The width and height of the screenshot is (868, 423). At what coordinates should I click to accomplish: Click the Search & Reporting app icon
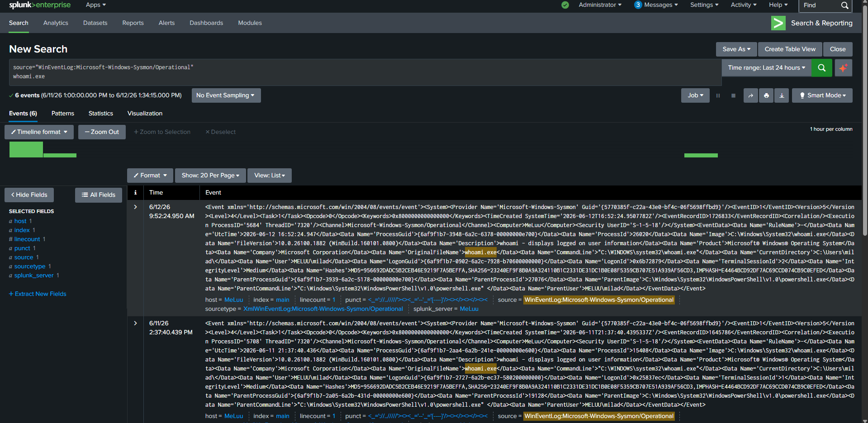pos(778,23)
